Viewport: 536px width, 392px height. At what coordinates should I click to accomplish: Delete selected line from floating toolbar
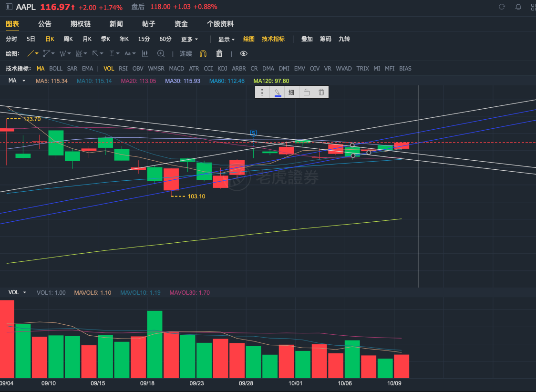[x=321, y=92]
